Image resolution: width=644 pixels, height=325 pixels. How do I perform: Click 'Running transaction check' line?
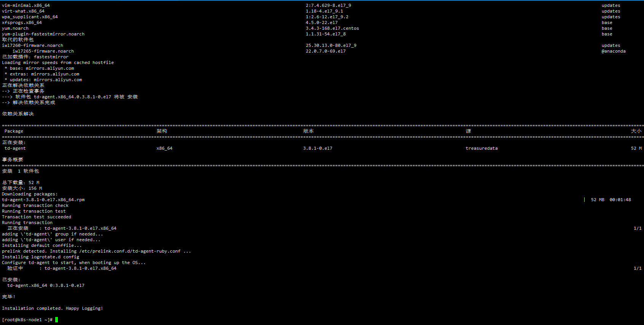coord(35,205)
